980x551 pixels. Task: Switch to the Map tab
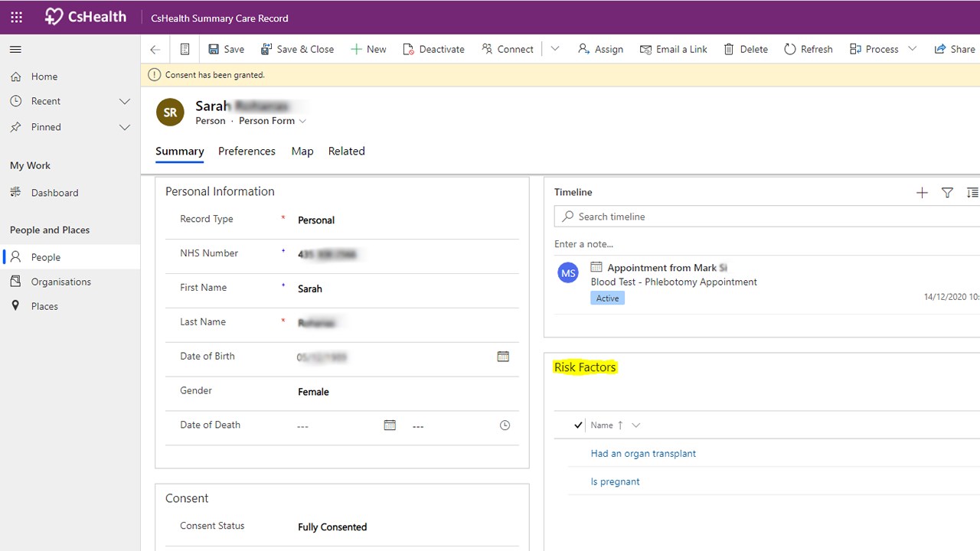point(302,151)
